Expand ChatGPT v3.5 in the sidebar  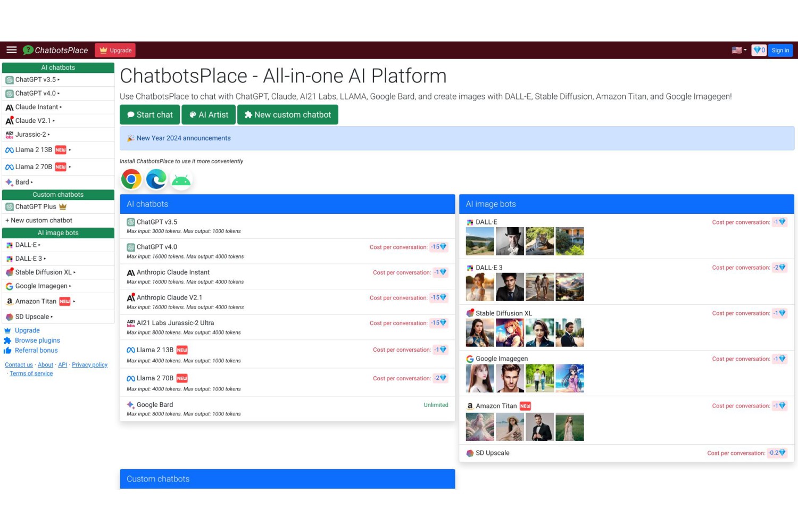(58, 80)
